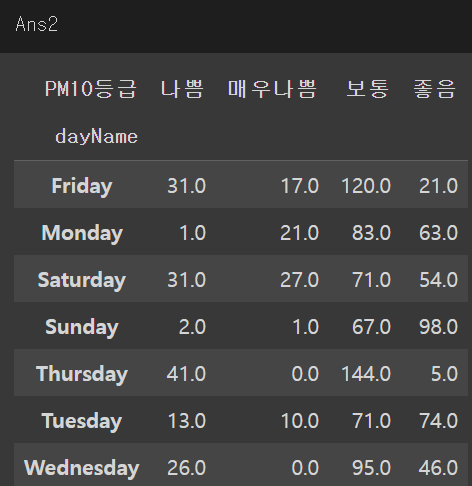Screen dimensions: 472x486
Task: Click the Sunday row label
Action: (x=82, y=327)
